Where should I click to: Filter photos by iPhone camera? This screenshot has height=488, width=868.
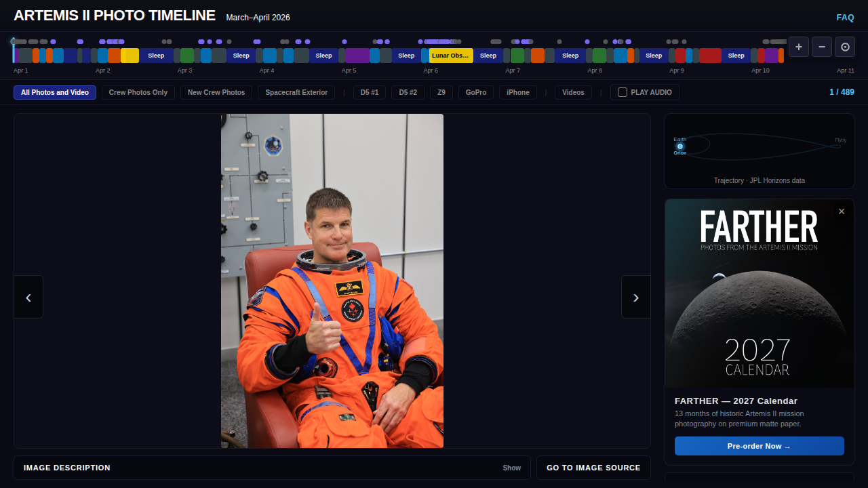518,92
